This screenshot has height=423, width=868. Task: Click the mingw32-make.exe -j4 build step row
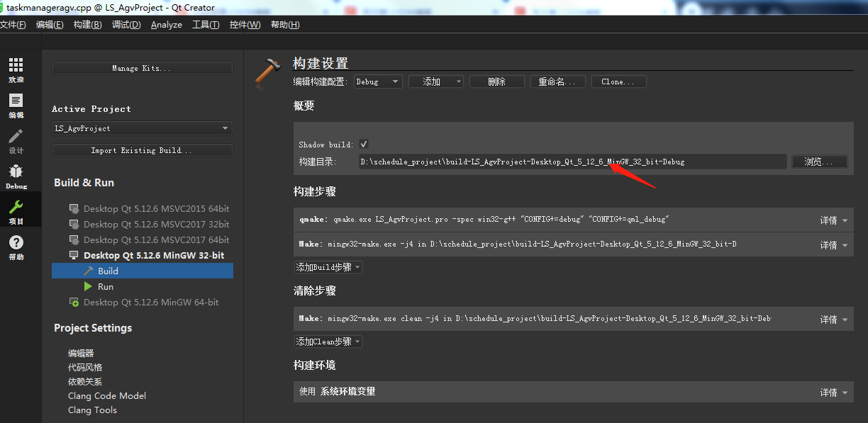574,244
